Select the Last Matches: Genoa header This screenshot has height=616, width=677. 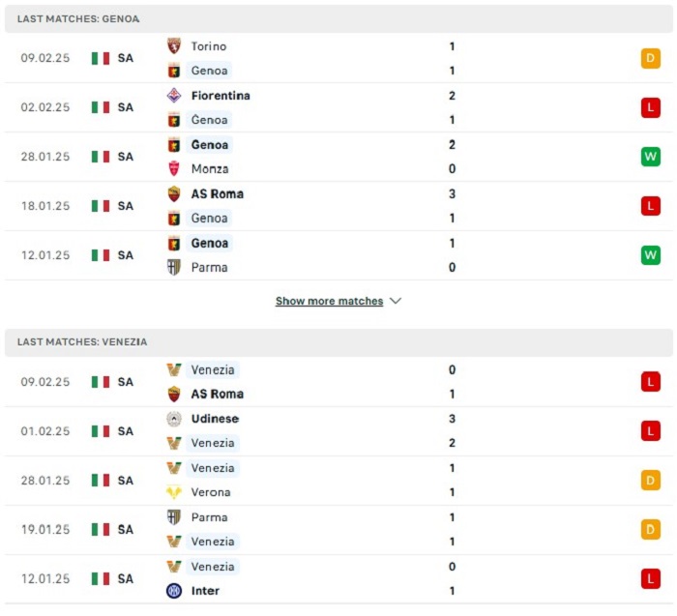tap(338, 19)
